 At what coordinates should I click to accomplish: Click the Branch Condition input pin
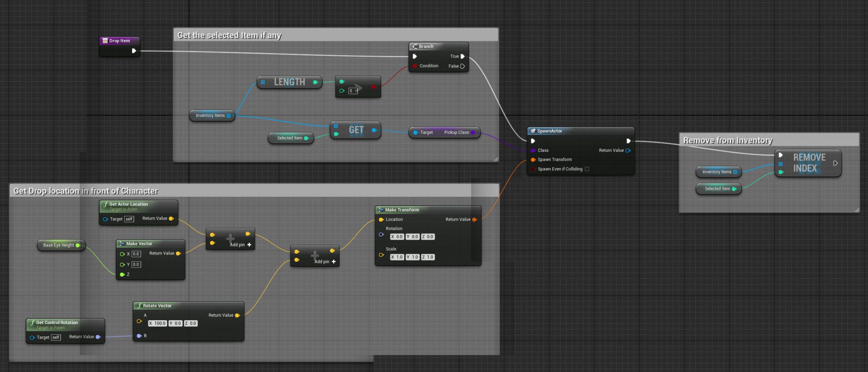(x=415, y=66)
